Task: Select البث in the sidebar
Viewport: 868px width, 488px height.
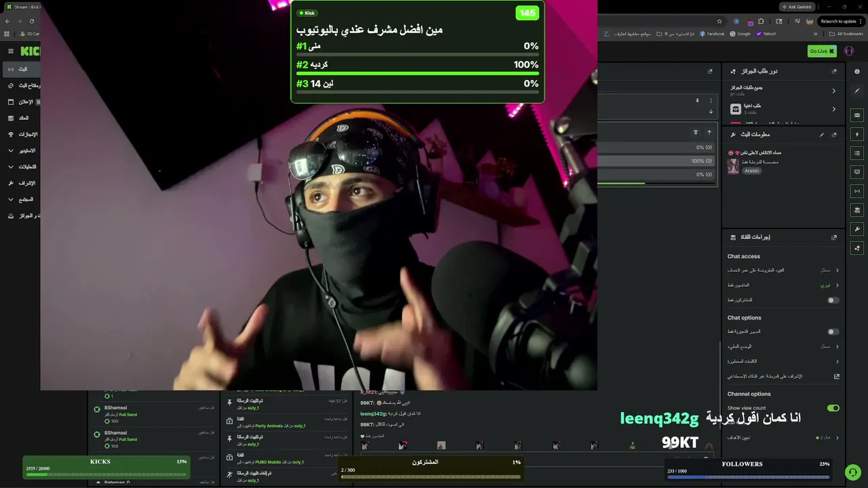Action: [20, 69]
